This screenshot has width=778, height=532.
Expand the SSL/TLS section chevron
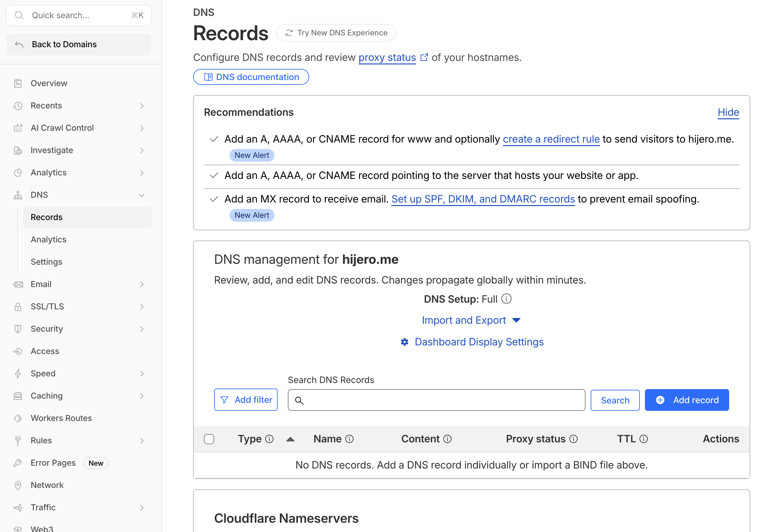(142, 307)
